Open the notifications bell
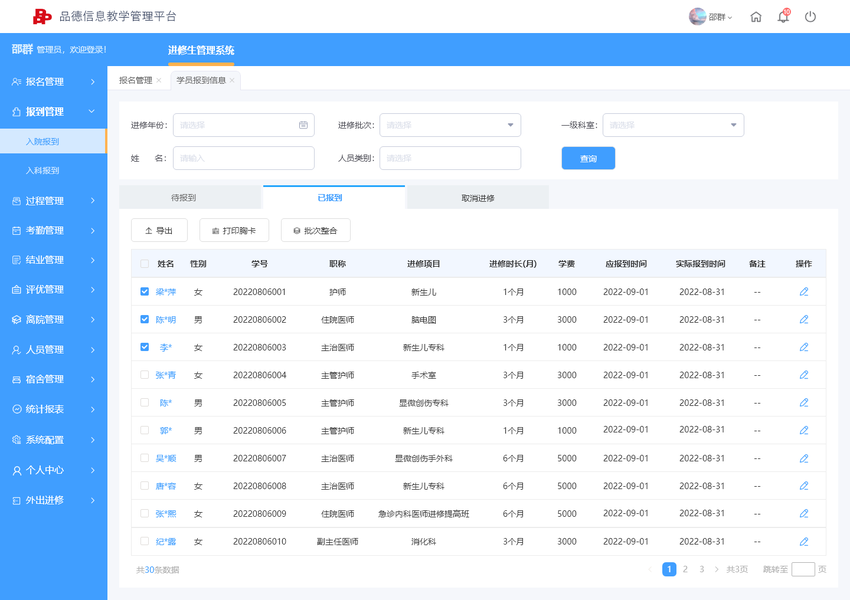Screen dimensions: 850x600 coord(783,16)
